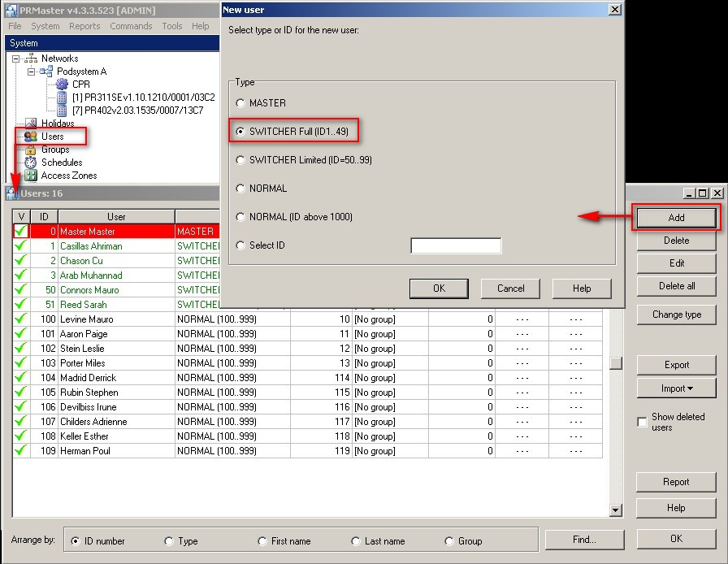Confirm New user dialog with OK
Screen dimensions: 728x564
(439, 289)
